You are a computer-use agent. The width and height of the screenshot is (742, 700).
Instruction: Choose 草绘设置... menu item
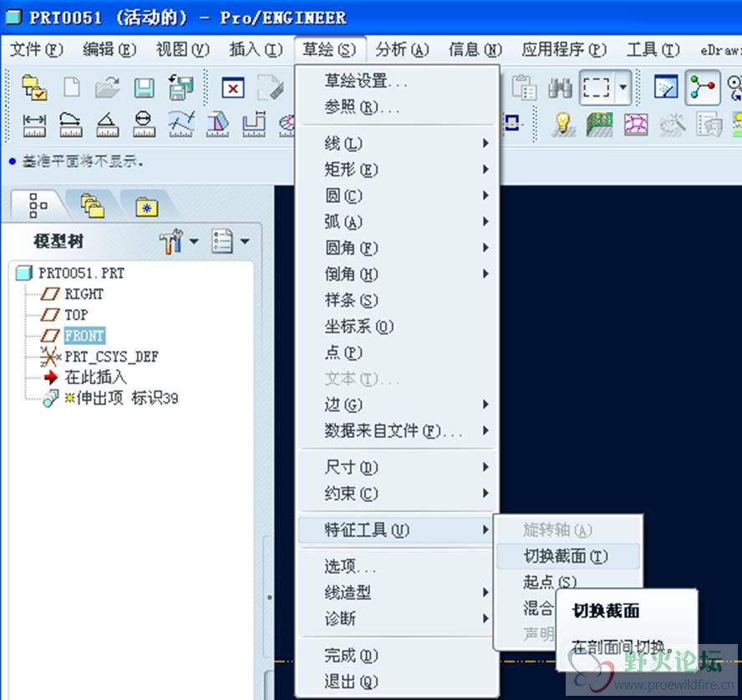(397, 81)
